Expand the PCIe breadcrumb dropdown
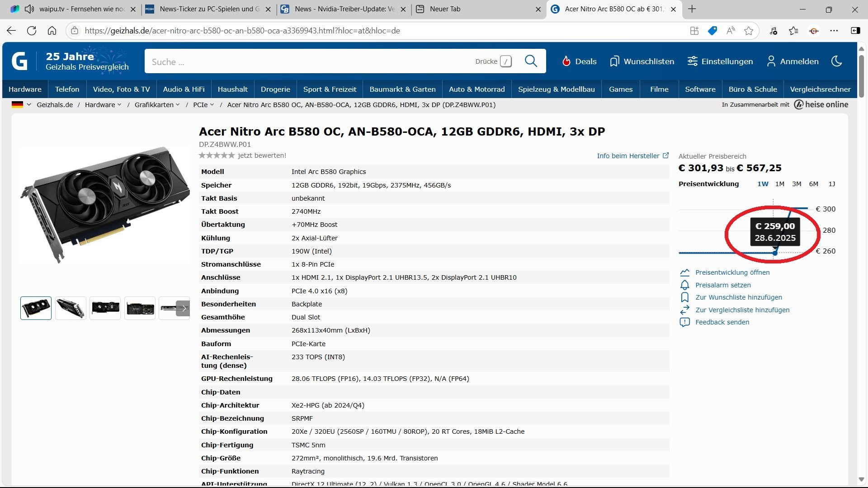Viewport: 868px width, 488px height. (212, 105)
